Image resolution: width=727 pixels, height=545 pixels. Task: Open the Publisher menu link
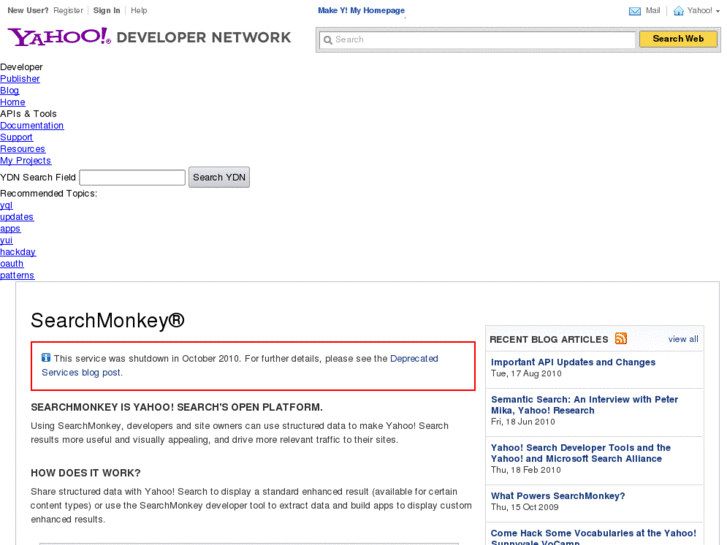(x=20, y=79)
